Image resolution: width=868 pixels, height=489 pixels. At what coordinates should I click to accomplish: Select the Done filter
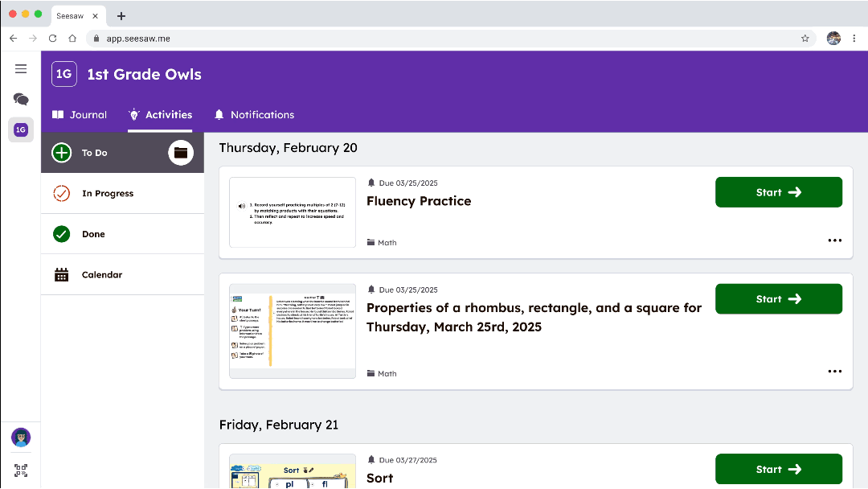pos(93,233)
